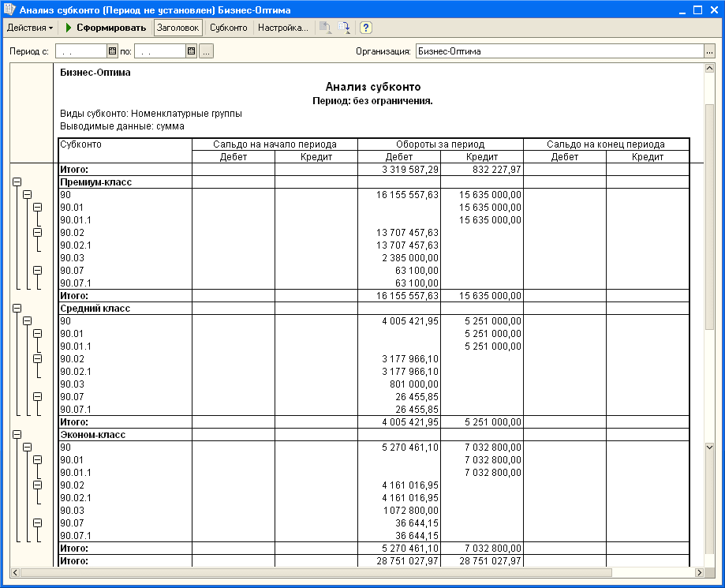Click the save settings icon in toolbar

click(x=343, y=28)
